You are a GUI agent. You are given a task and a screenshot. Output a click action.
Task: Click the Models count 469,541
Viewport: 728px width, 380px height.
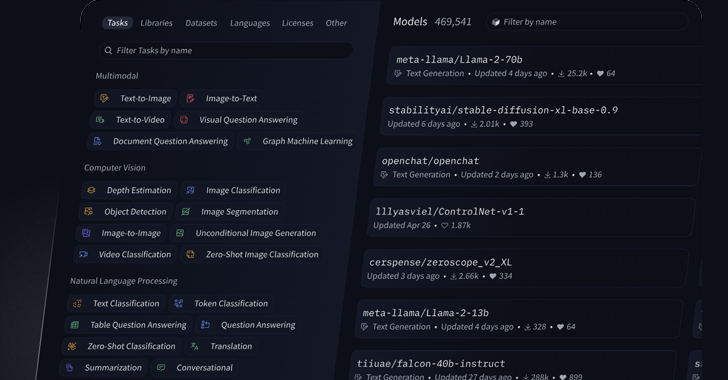tap(453, 22)
